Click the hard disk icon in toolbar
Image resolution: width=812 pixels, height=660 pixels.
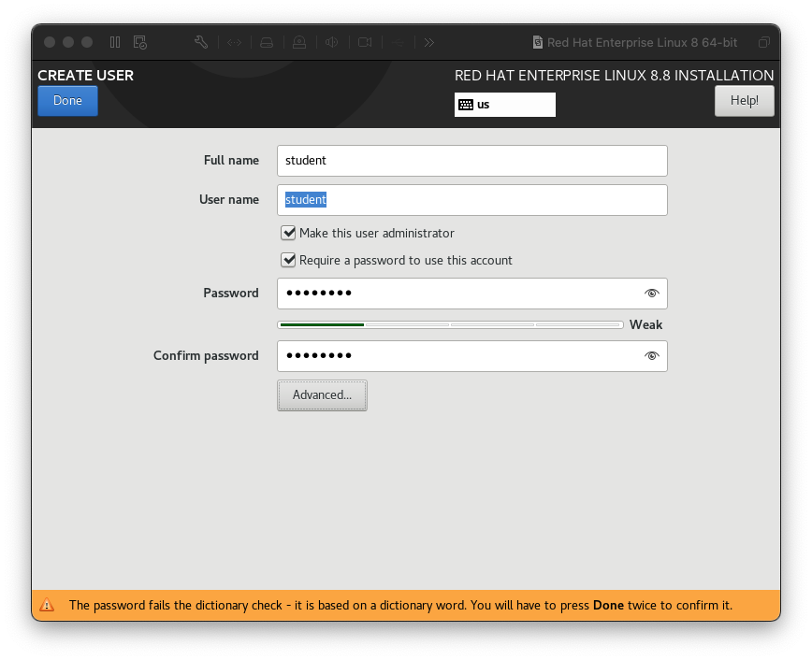267,42
